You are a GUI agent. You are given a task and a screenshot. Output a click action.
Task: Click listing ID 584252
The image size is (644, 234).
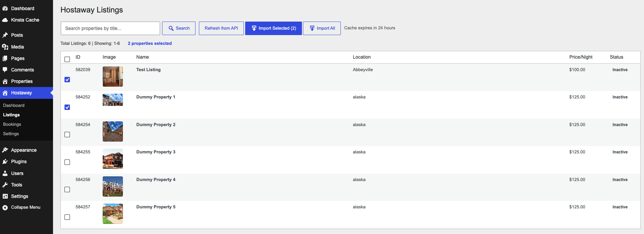pos(83,97)
